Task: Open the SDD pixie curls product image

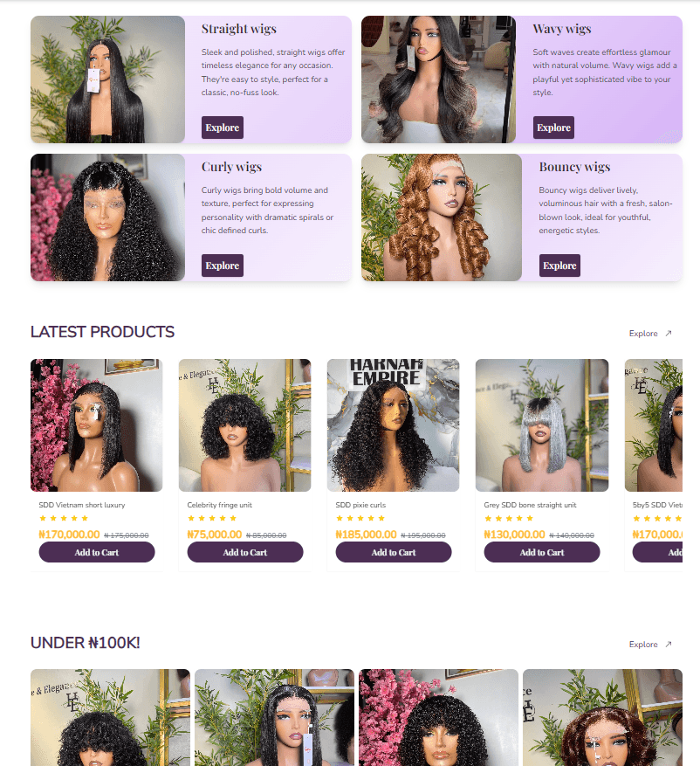Action: [393, 425]
